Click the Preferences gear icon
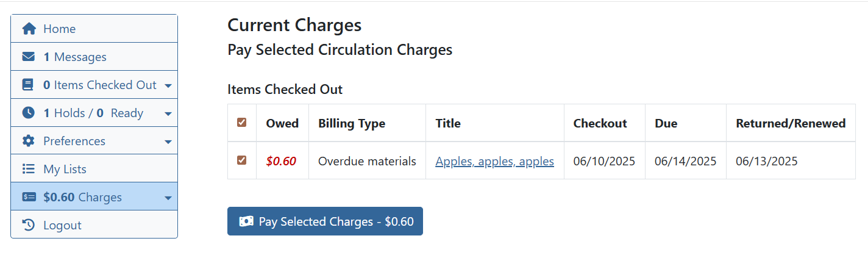 pos(29,141)
